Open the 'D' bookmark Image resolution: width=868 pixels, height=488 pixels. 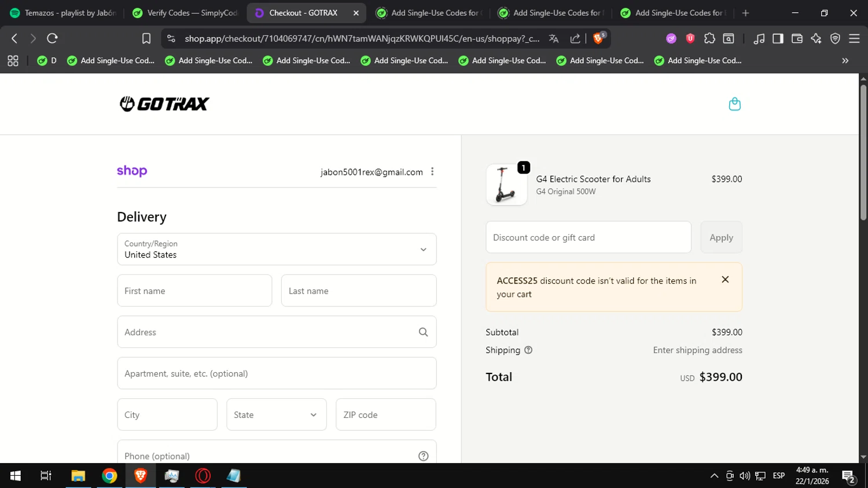[x=47, y=60]
